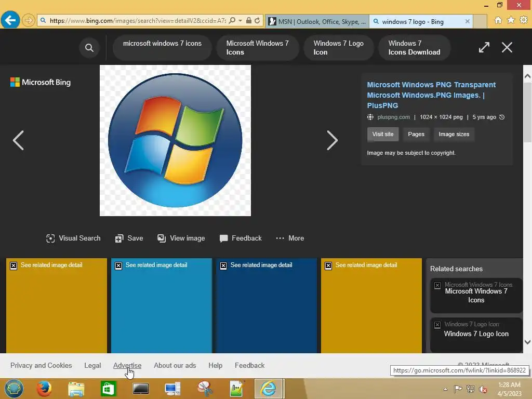Open first gold related image tile

[57, 305]
